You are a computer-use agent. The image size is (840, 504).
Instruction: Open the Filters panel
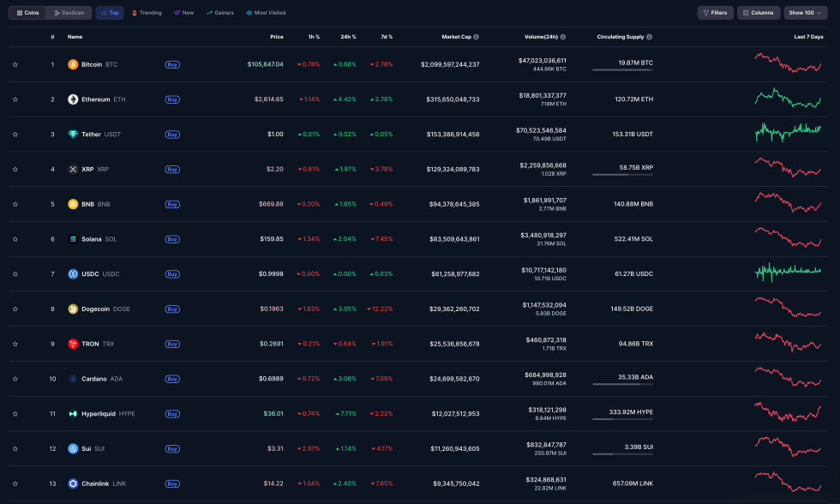[715, 13]
